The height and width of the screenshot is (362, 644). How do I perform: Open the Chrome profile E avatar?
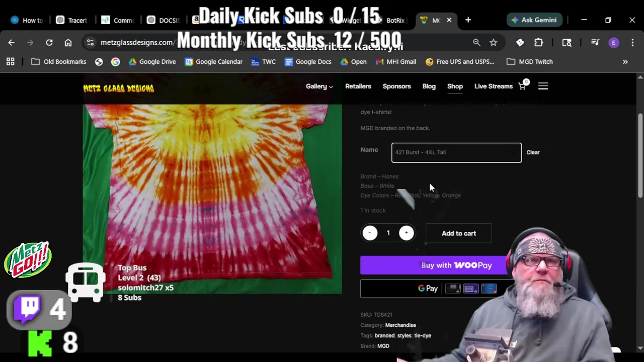click(614, 43)
